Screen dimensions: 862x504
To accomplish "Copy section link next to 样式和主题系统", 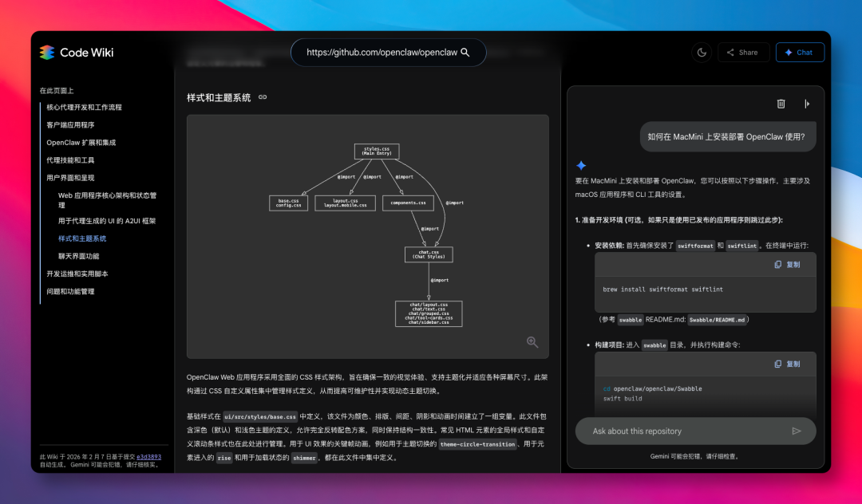I will click(x=263, y=97).
